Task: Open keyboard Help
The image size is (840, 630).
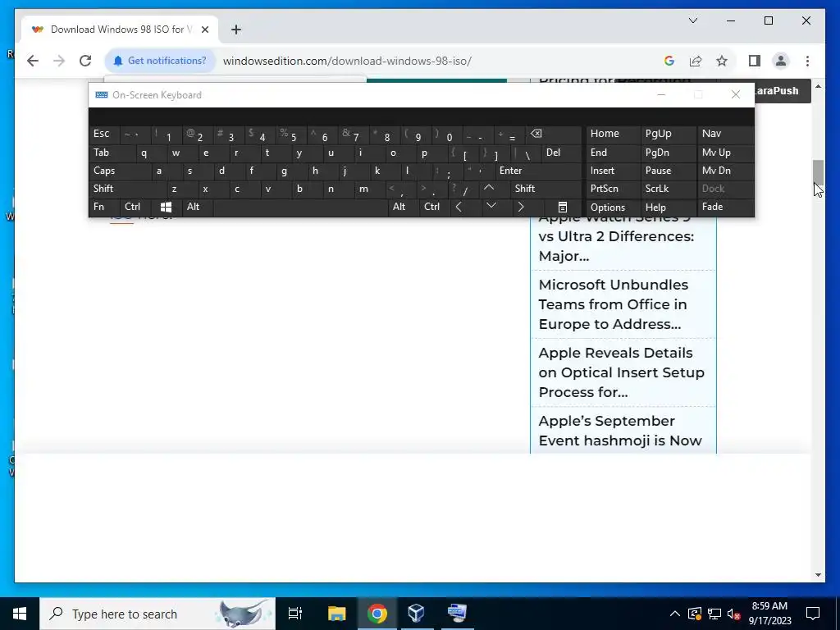Action: click(x=667, y=208)
